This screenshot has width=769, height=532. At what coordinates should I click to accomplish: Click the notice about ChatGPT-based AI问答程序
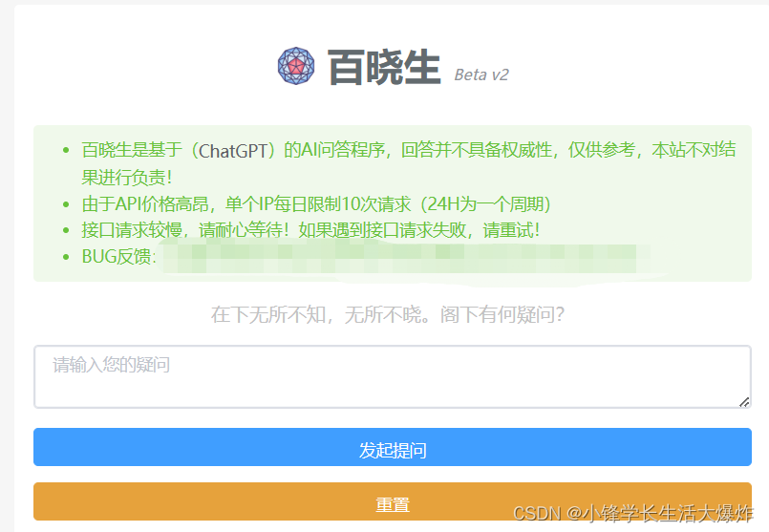409,163
